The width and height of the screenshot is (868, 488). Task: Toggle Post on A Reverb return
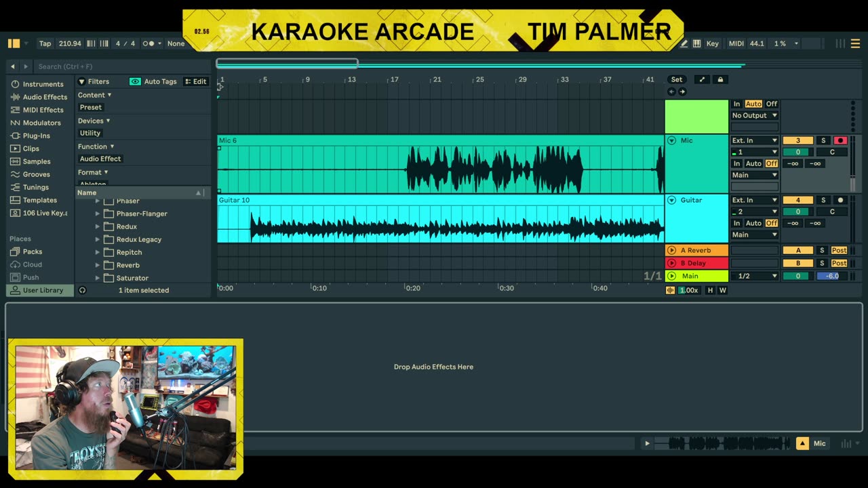coord(839,250)
